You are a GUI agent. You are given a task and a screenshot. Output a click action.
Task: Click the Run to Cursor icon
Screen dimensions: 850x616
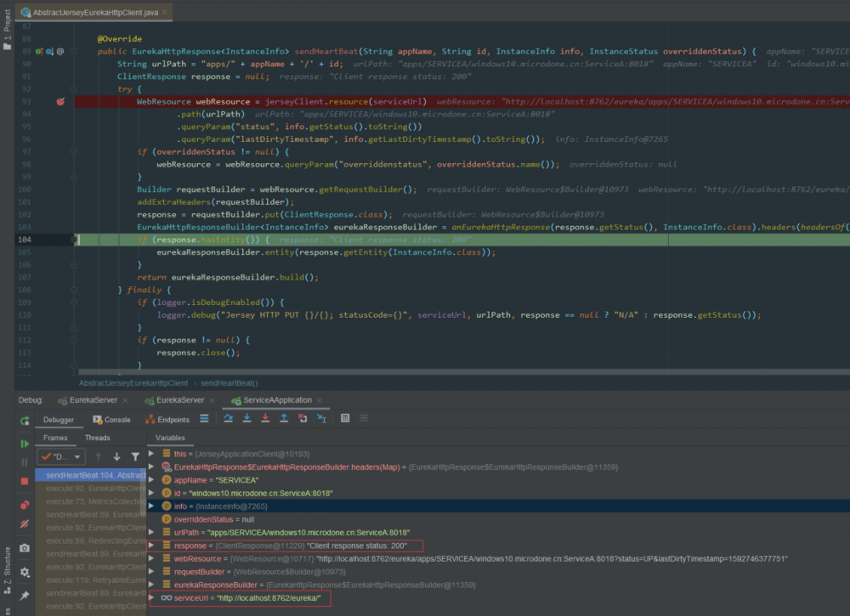coord(321,418)
